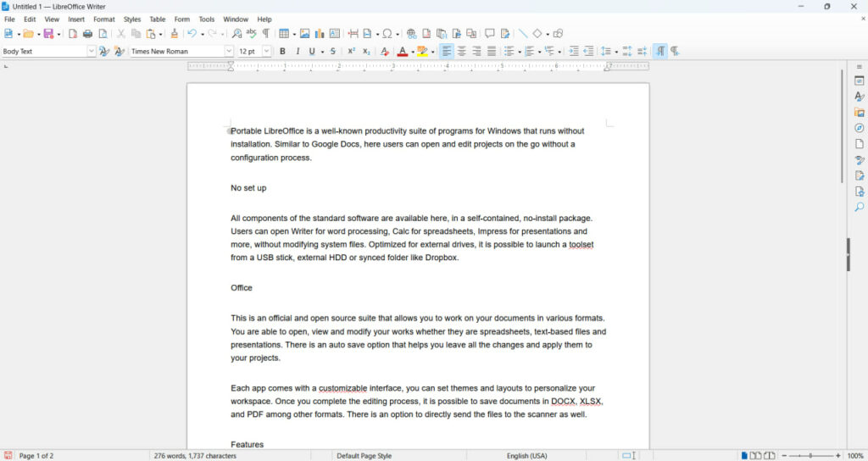Viewport: 868px width, 461px height.
Task: Insert a chart
Action: 320,34
